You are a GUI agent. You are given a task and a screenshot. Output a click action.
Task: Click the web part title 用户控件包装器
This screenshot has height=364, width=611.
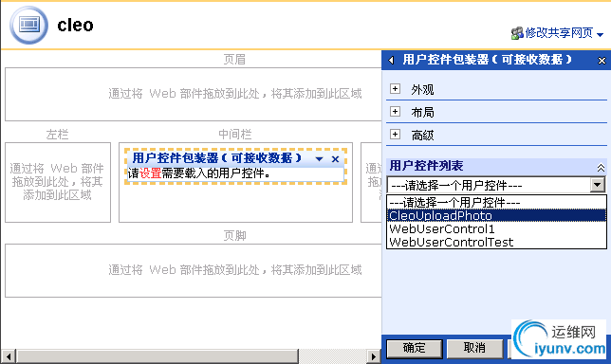pyautogui.click(x=216, y=158)
